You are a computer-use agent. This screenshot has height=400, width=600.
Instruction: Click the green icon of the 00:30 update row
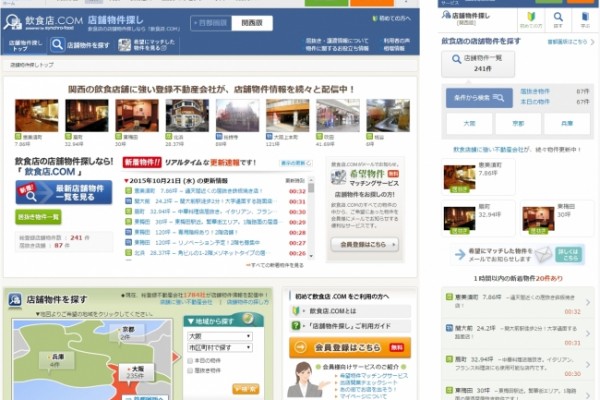pos(129,211)
